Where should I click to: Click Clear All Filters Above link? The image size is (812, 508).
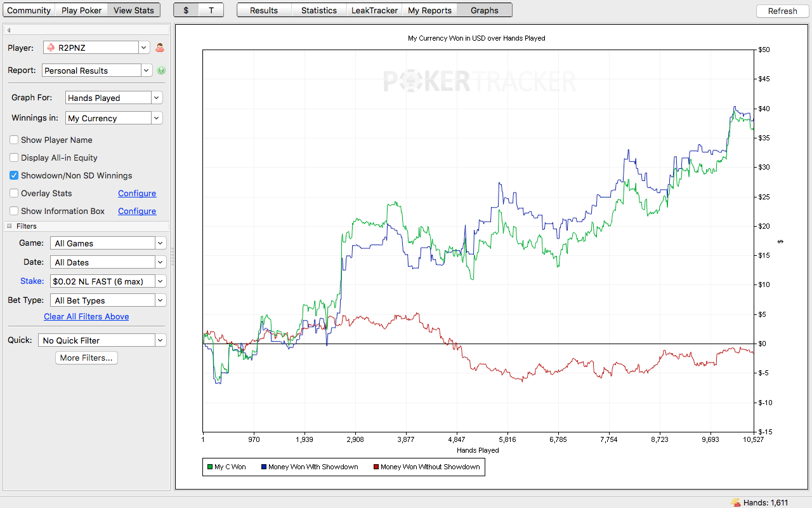tap(86, 316)
